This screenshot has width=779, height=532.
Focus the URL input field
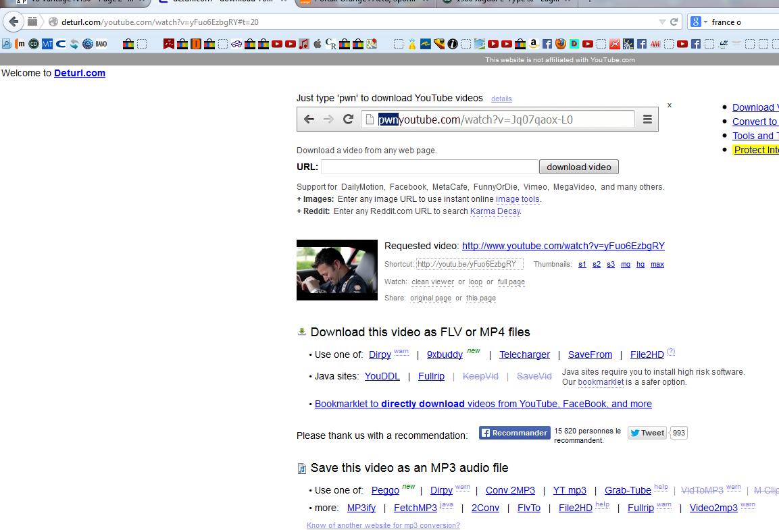(430, 167)
